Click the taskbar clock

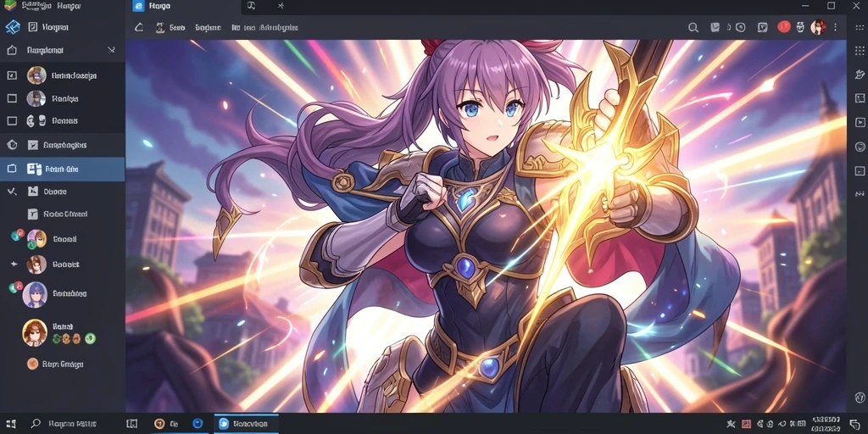coord(827,424)
